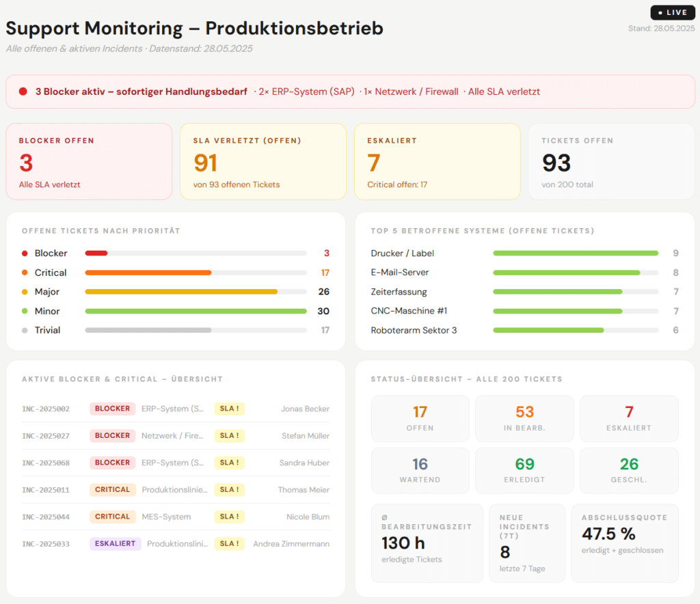Select the 16 Wartend status tile

click(420, 471)
